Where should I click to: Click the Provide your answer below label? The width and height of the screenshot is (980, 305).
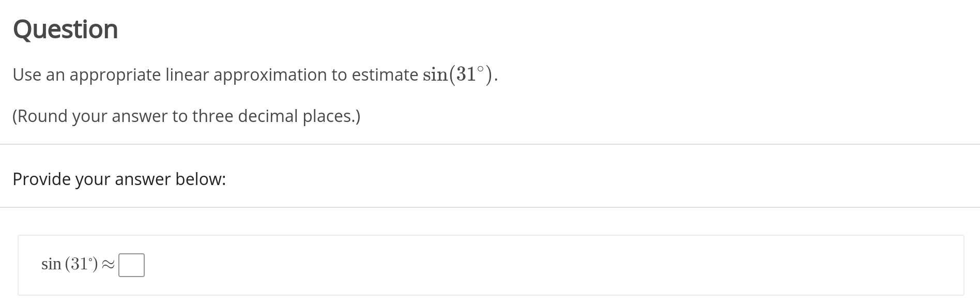tap(119, 179)
